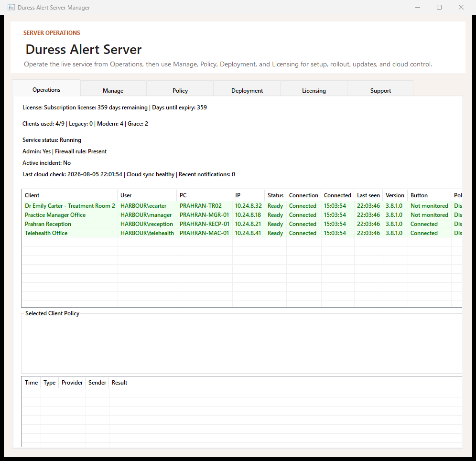Screen dimensions: 476x461
Task: Click user HARBOUR\reception
Action: click(x=147, y=224)
